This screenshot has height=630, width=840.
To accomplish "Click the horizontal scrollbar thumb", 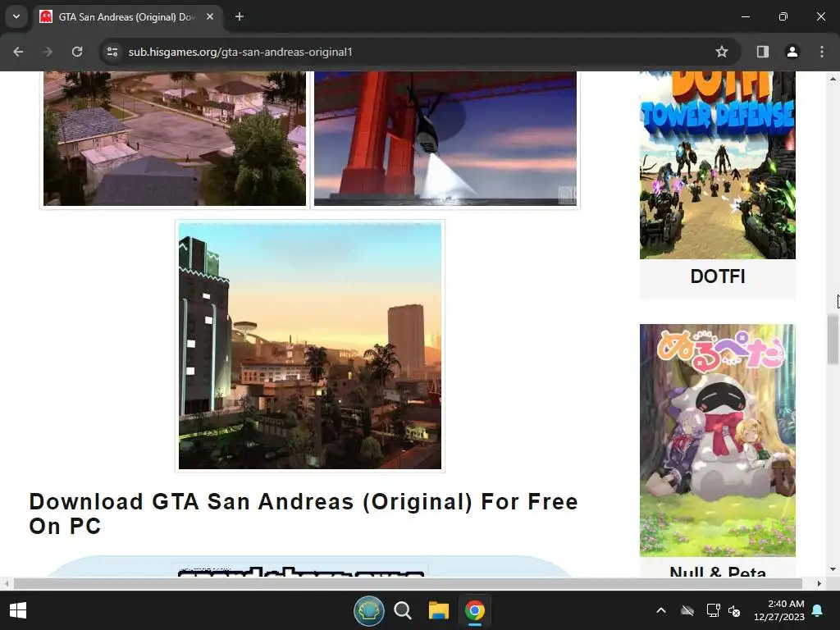I will pos(408,583).
